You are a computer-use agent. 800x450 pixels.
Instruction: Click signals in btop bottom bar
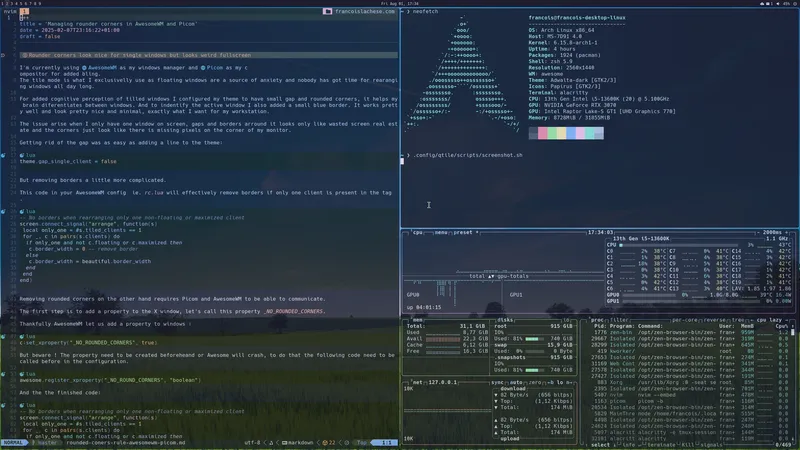coord(711,445)
